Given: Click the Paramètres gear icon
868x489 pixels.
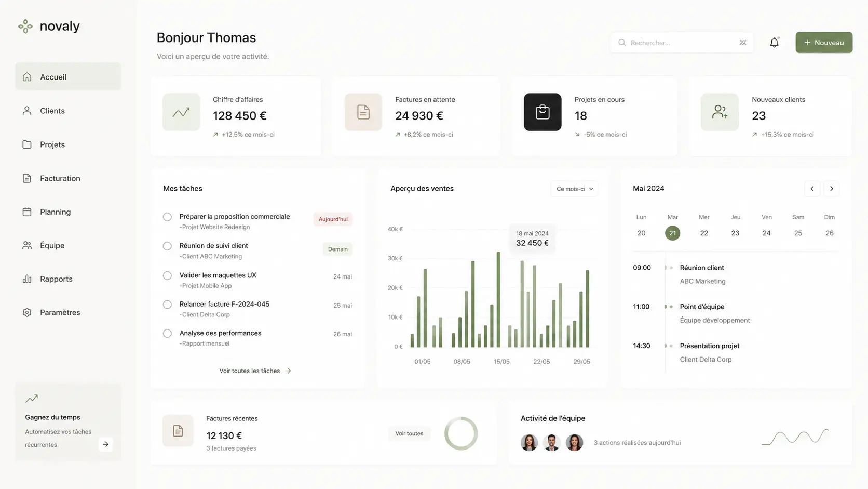Looking at the screenshot, I should 27,312.
